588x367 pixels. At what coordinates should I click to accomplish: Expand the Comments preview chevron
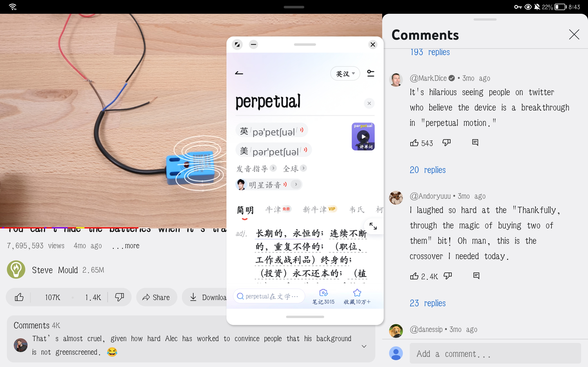[x=364, y=346]
